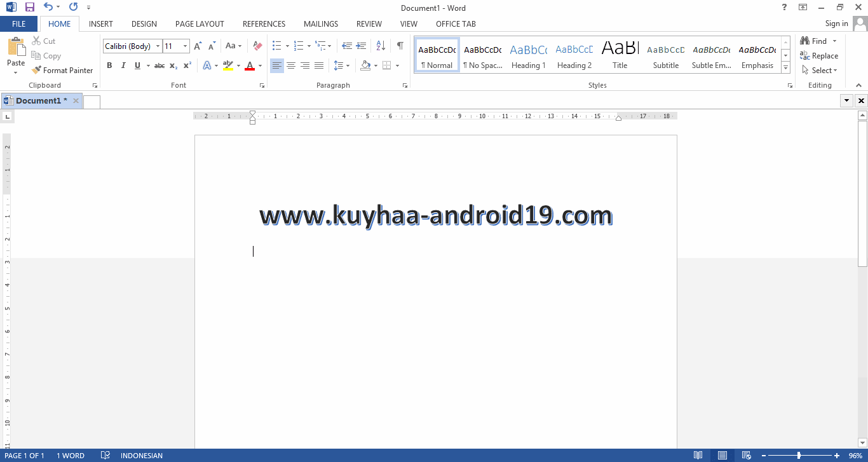Open the font name dropdown
Viewport: 868px width, 462px height.
(158, 46)
